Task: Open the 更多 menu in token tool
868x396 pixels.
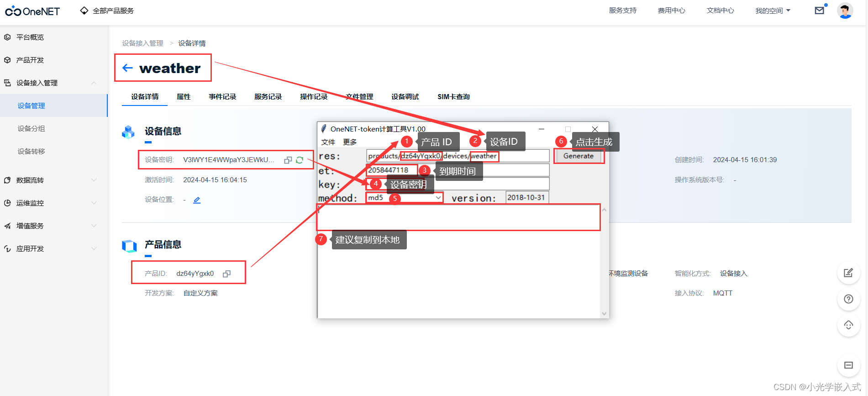Action: click(350, 142)
